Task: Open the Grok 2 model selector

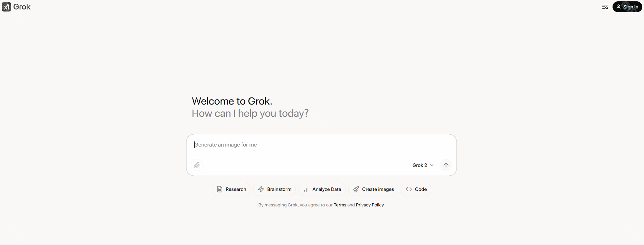Action: tap(420, 165)
